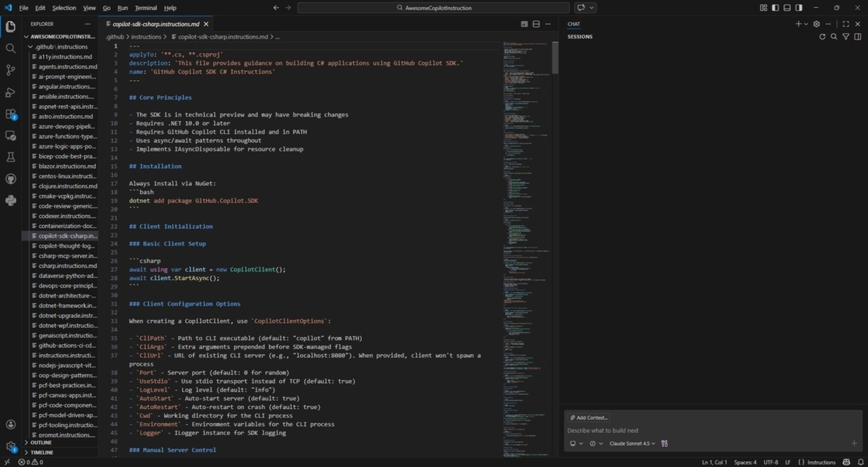Collapse the .github\instructions folder
This screenshot has width=868, height=467.
click(61, 47)
